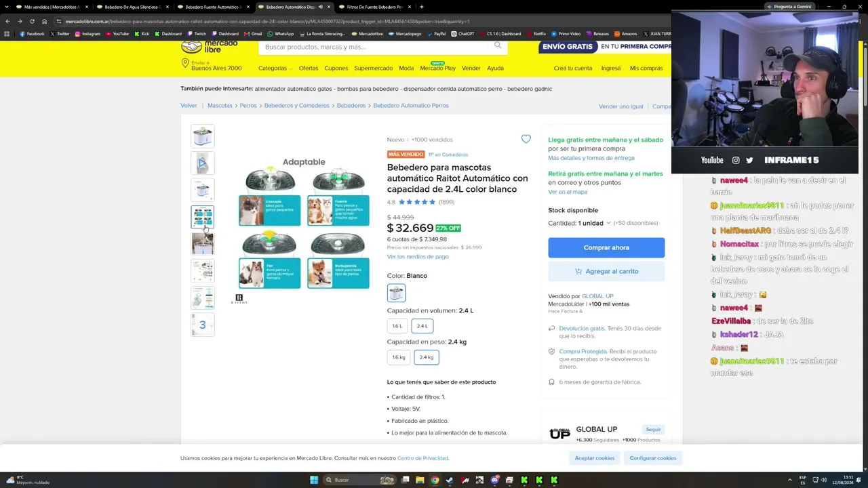Select 1.6 kg weight capacity option
868x488 pixels.
[x=399, y=357]
